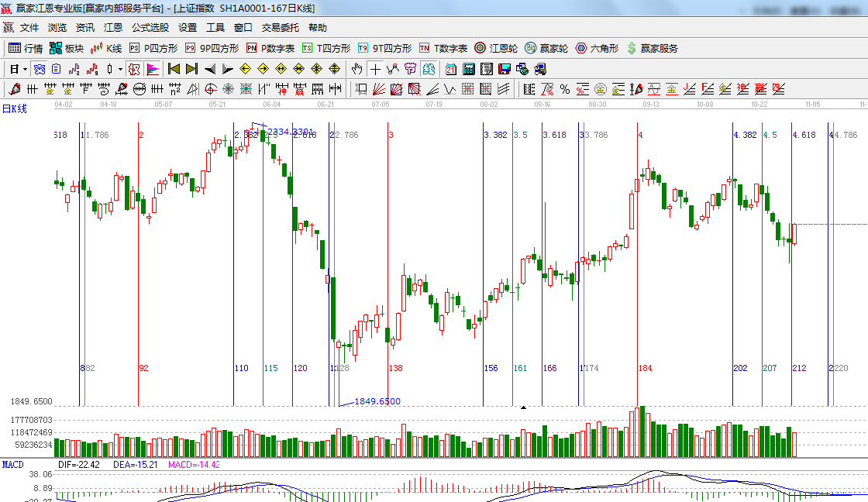Click the 赢家服务 service button

tap(652, 48)
